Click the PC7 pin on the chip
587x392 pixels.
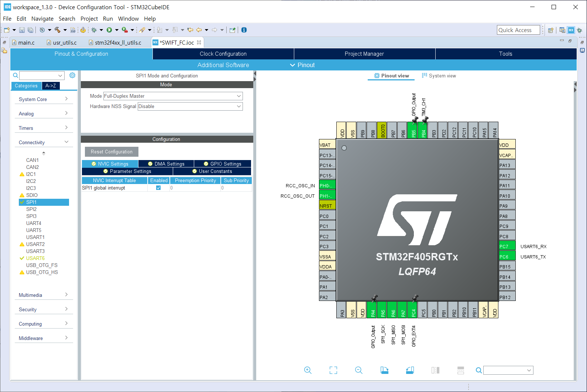[507, 246]
